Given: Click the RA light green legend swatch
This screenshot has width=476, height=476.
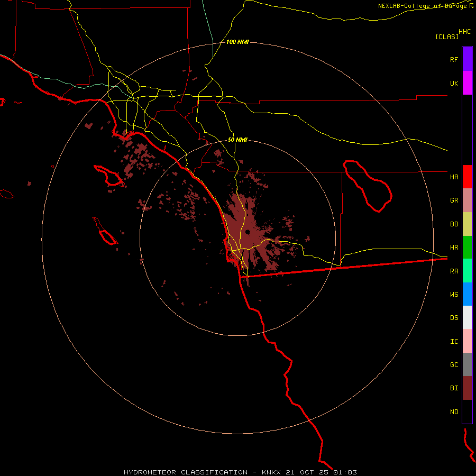Looking at the screenshot, I should point(467,271).
